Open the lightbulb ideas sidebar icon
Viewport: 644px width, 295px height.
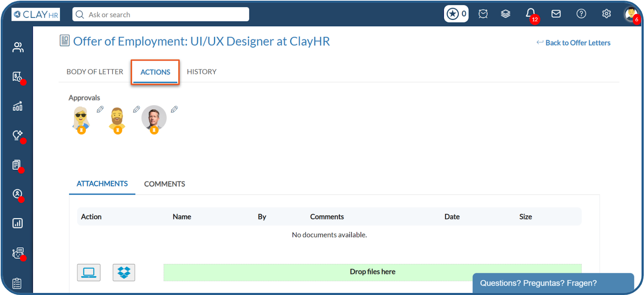click(x=18, y=135)
